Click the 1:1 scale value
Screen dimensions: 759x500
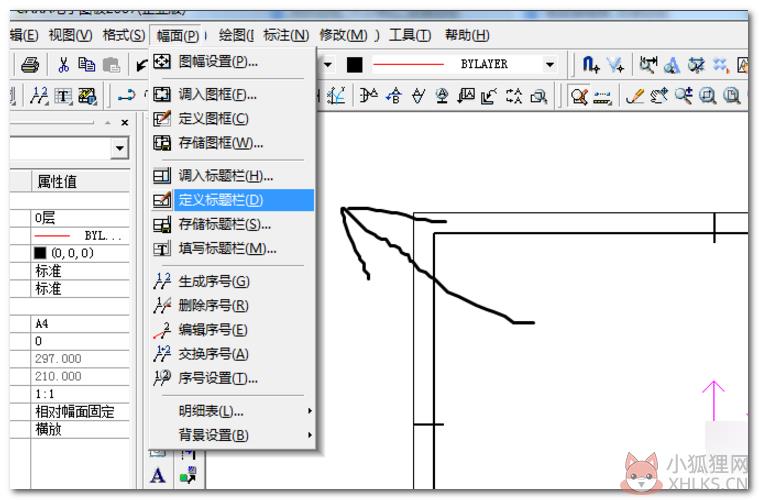[x=81, y=394]
